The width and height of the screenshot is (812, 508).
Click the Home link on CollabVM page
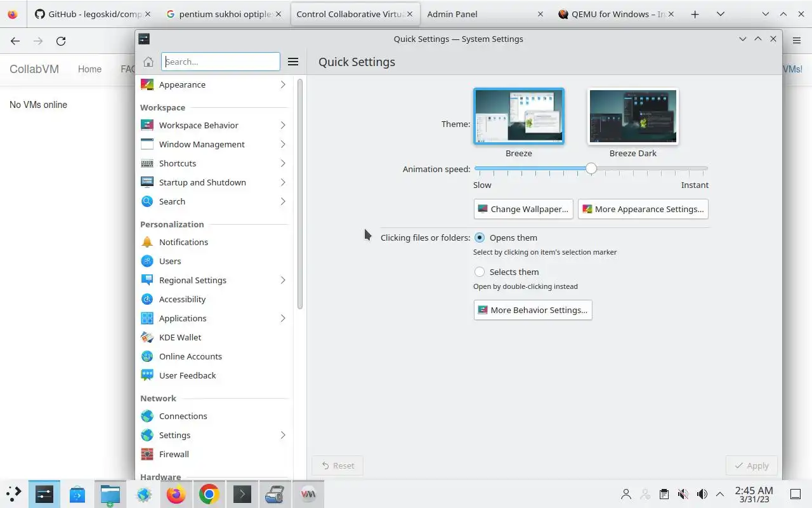[89, 69]
